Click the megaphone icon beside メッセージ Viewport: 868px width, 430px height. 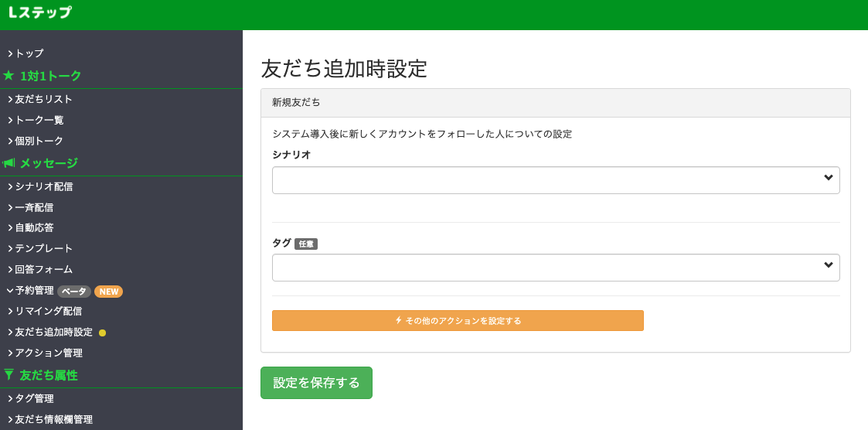[9, 163]
